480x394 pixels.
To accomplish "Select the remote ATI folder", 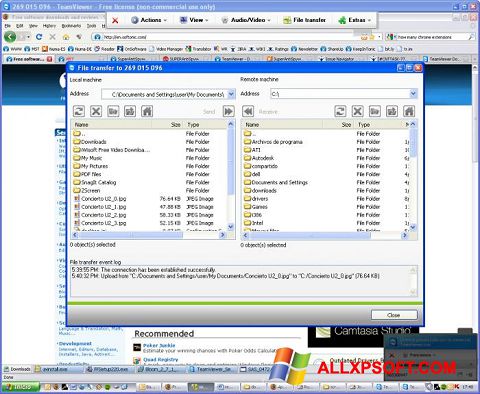I will pyautogui.click(x=252, y=150).
